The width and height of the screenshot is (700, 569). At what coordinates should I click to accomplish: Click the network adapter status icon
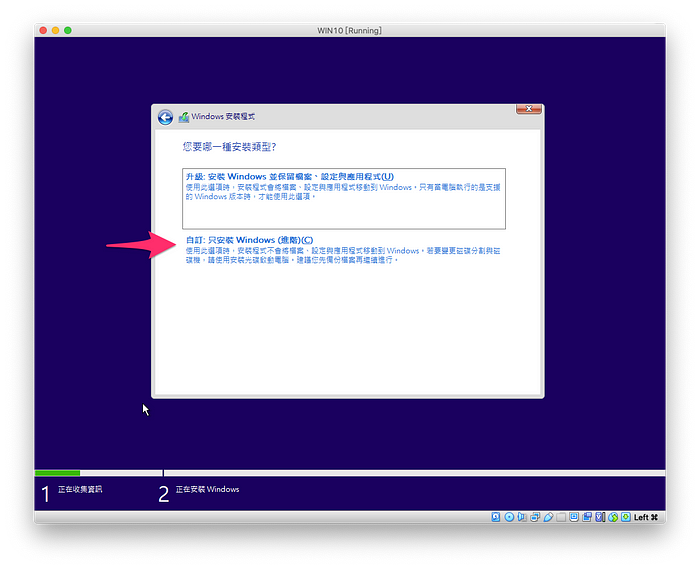[x=535, y=517]
